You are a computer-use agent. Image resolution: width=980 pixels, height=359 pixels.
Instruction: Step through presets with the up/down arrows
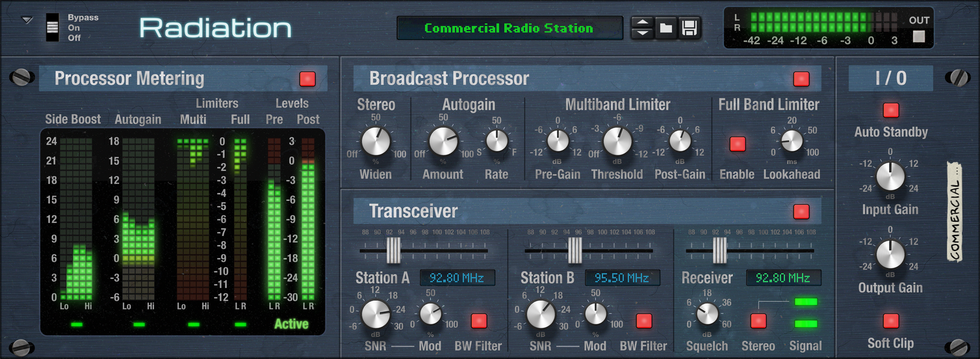(x=642, y=28)
